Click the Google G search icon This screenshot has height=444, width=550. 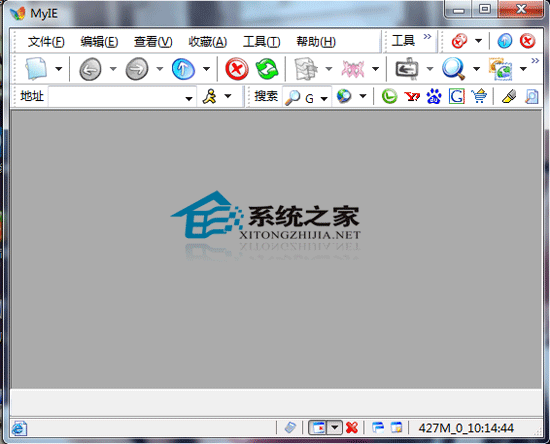tap(457, 96)
